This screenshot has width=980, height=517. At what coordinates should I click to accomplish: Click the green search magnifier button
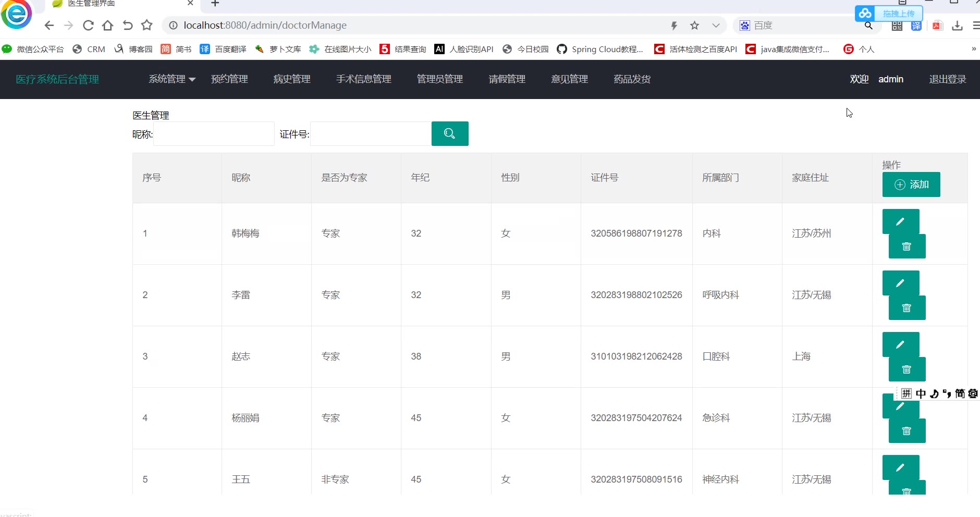coord(449,134)
